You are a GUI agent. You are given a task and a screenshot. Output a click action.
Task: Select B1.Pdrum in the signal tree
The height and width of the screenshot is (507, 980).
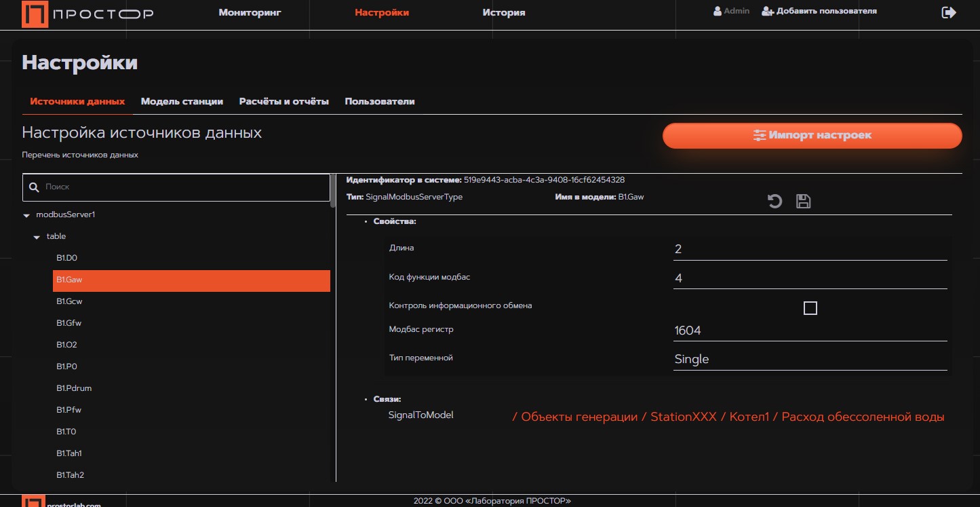(x=74, y=388)
